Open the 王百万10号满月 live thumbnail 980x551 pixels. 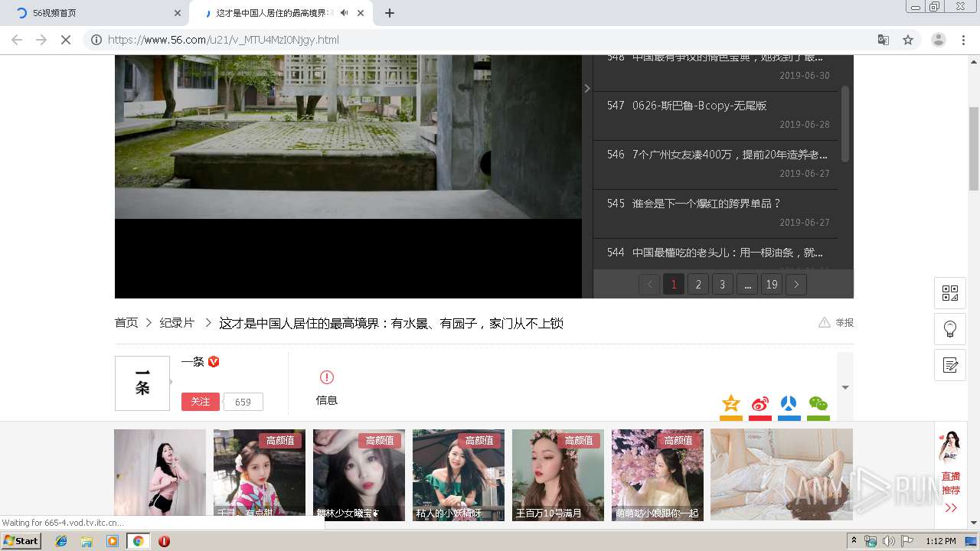coord(558,474)
